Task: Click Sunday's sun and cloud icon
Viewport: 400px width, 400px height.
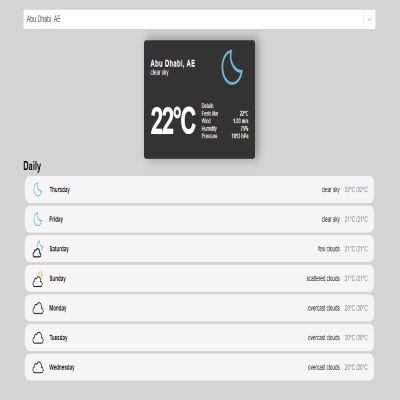Action: coord(38,279)
